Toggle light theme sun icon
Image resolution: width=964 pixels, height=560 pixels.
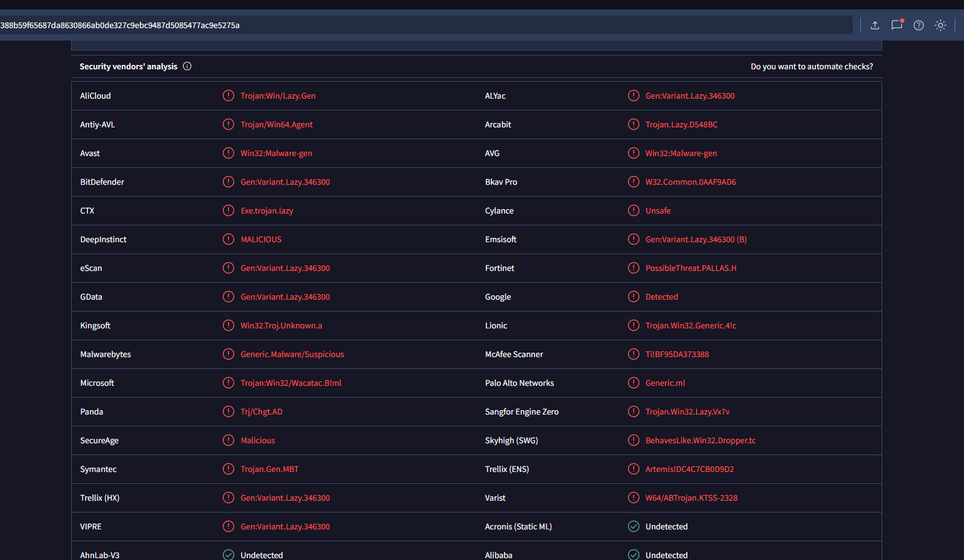tap(940, 26)
